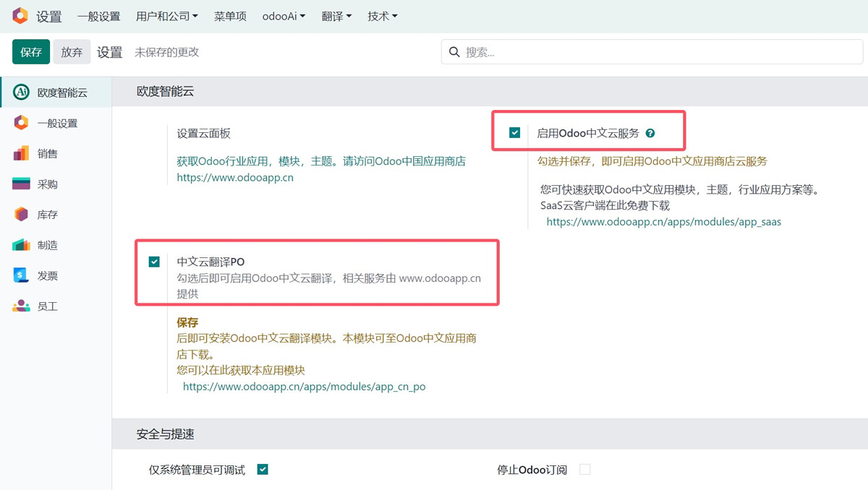Viewport: 868px width, 490px height.
Task: Expand the 技术 dropdown in top bar
Action: 382,16
